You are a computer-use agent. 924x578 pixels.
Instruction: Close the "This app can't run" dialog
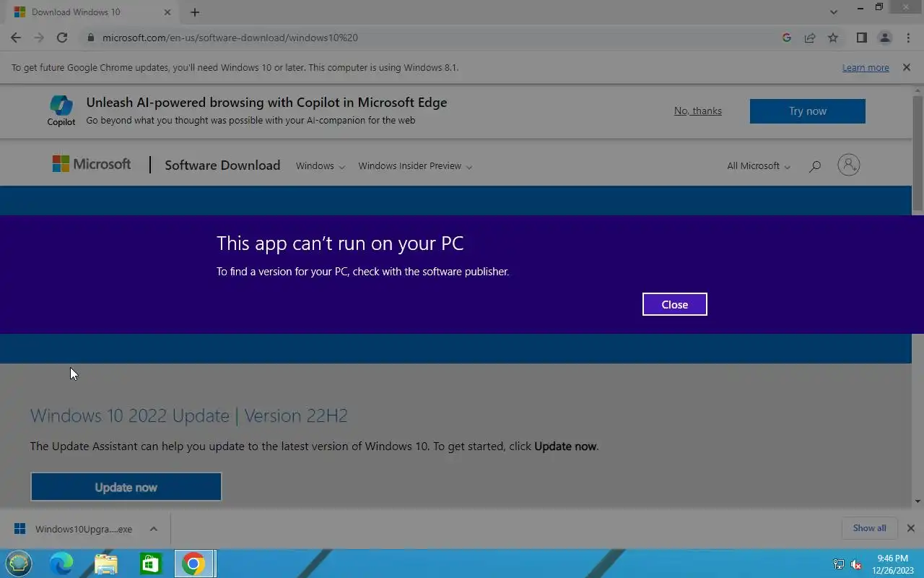674,304
